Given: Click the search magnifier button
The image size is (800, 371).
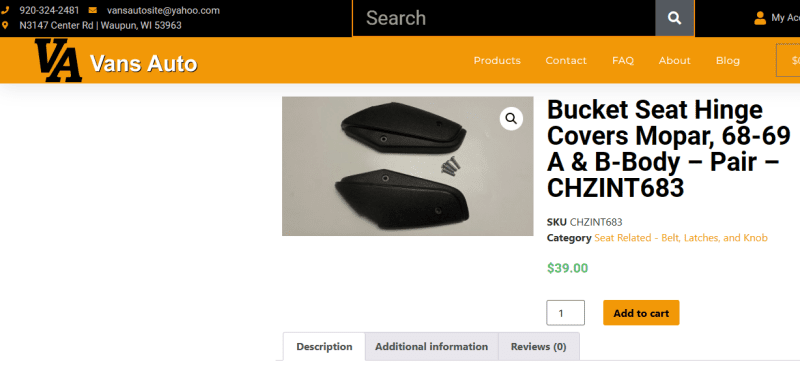Looking at the screenshot, I should [674, 18].
